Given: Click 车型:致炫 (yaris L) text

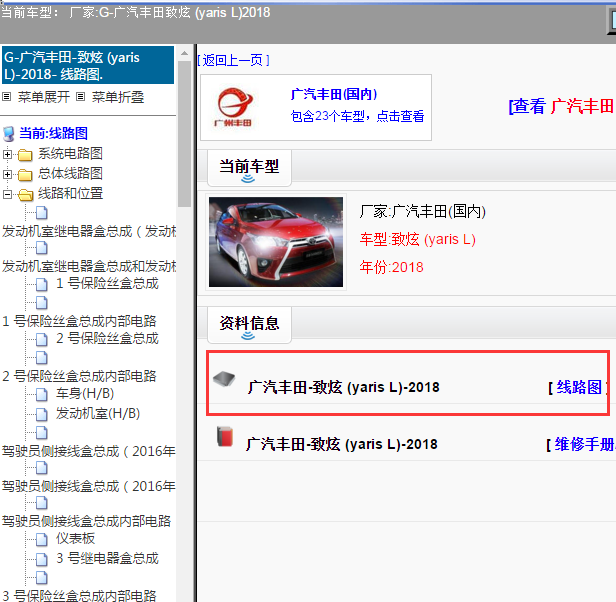Looking at the screenshot, I should click(x=418, y=239).
